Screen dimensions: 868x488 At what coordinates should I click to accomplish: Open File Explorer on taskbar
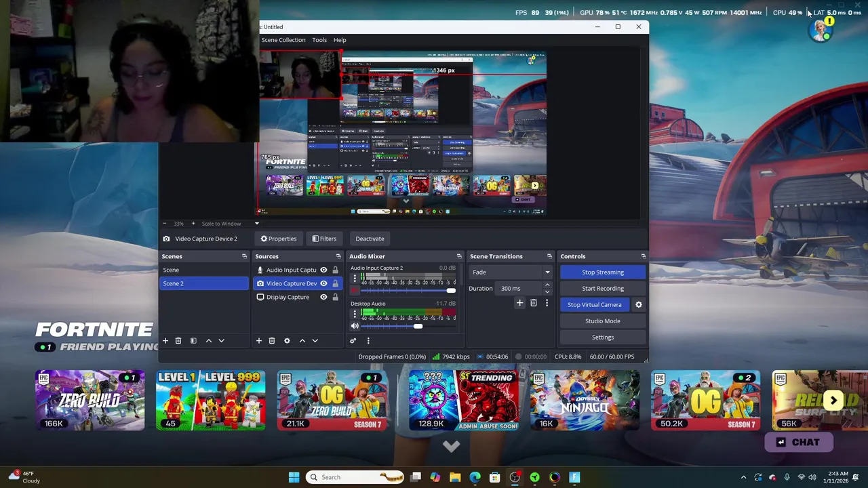pos(455,477)
